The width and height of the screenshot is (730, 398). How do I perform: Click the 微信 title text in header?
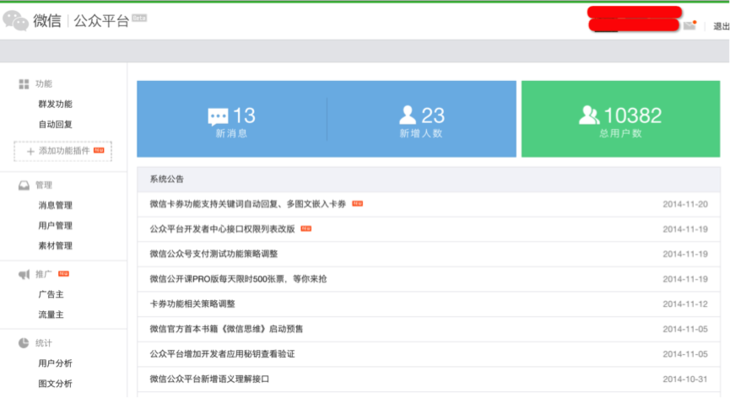pos(47,21)
